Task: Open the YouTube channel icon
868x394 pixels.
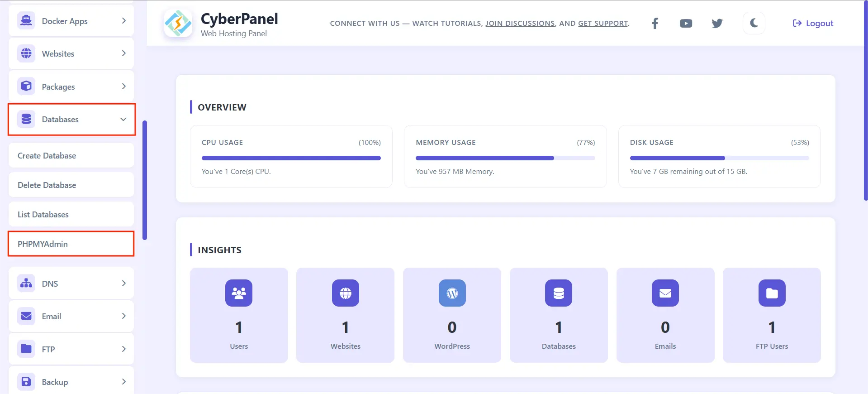Action: 686,23
